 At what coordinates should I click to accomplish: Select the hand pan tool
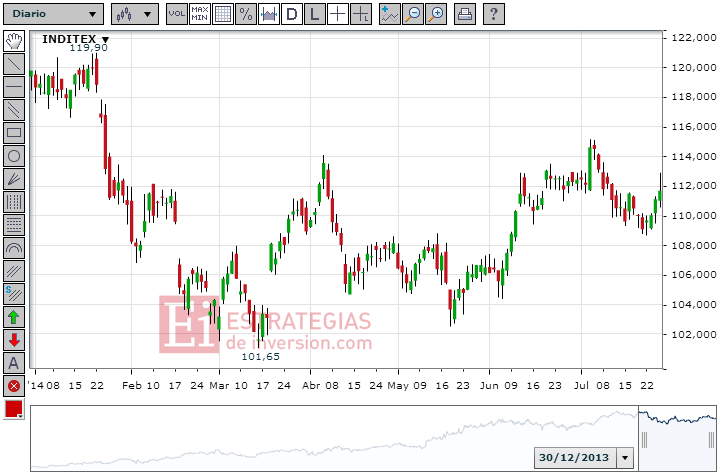pyautogui.click(x=14, y=41)
